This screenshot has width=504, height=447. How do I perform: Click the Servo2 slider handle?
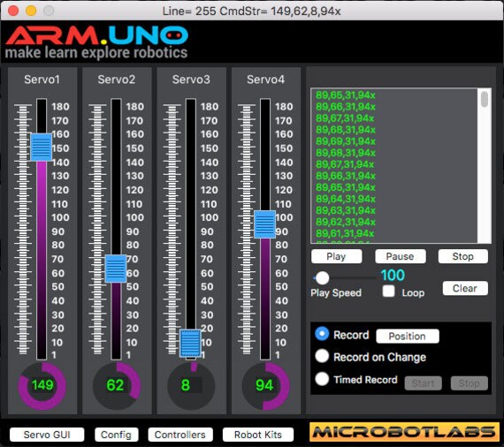[116, 269]
